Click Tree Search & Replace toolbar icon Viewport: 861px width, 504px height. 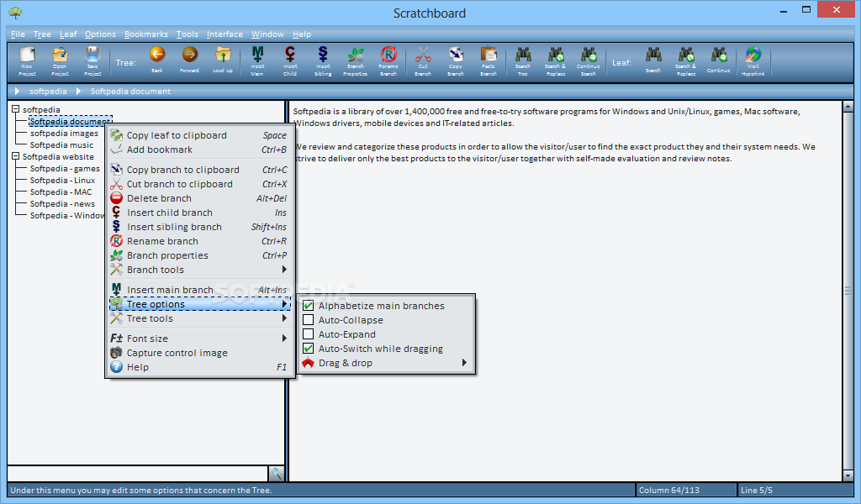point(556,60)
